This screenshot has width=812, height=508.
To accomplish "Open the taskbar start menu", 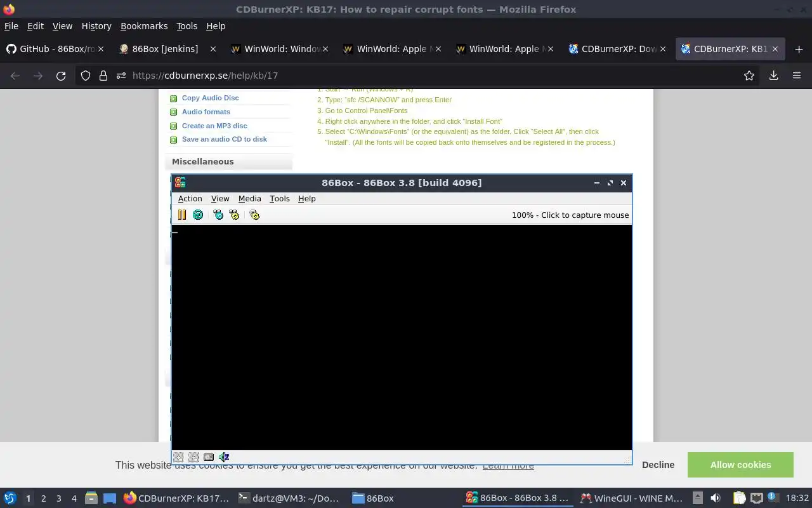I will pos(10,498).
